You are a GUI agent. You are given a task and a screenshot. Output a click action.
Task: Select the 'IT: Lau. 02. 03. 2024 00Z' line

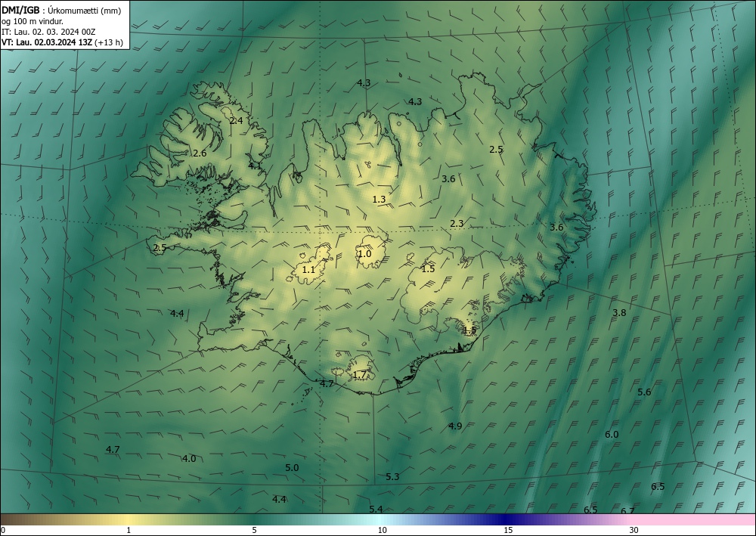coord(48,32)
